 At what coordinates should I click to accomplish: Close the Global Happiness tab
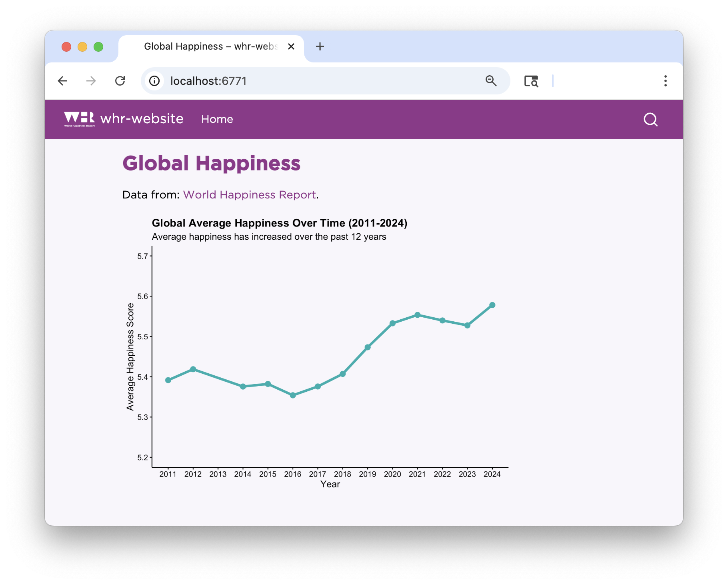pyautogui.click(x=291, y=47)
